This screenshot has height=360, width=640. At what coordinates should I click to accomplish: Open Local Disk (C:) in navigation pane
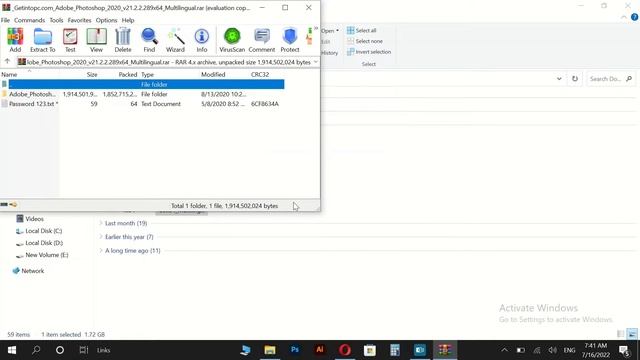39,231
